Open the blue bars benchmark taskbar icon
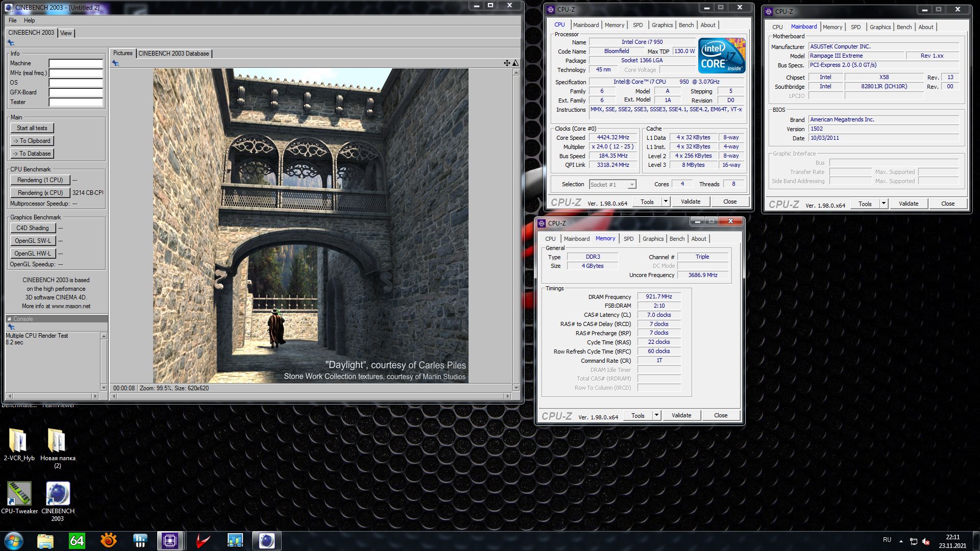Viewport: 980px width, 551px height. point(140,540)
